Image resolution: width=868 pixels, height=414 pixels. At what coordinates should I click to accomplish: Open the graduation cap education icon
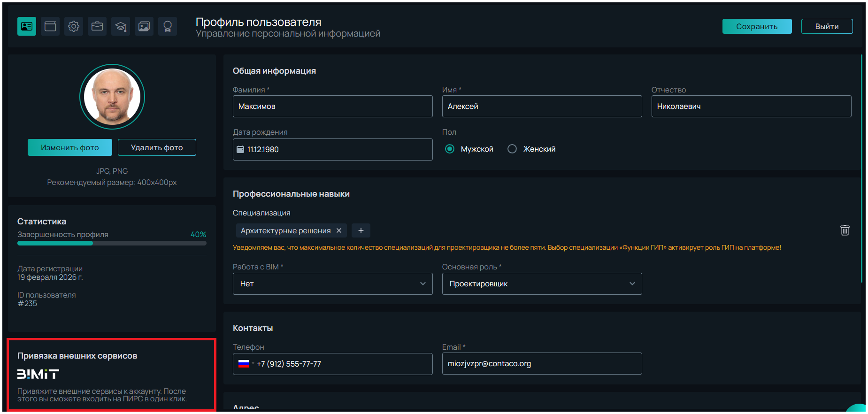[121, 26]
